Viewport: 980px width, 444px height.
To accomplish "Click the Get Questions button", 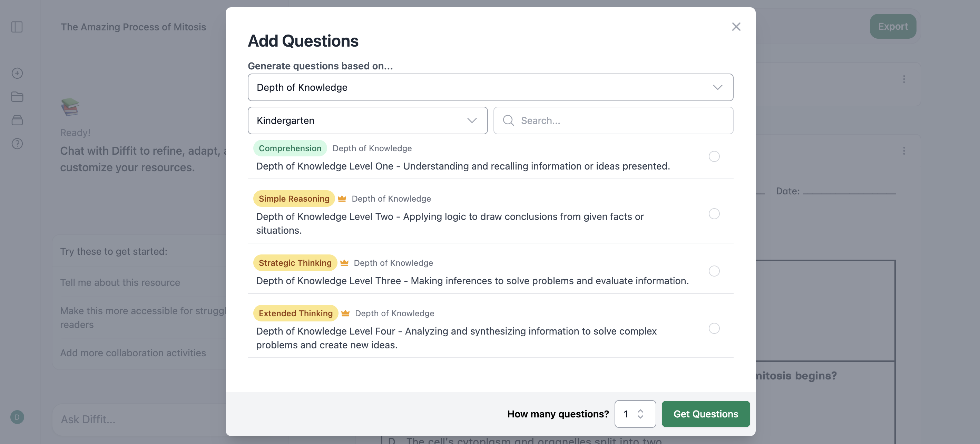I will point(706,414).
